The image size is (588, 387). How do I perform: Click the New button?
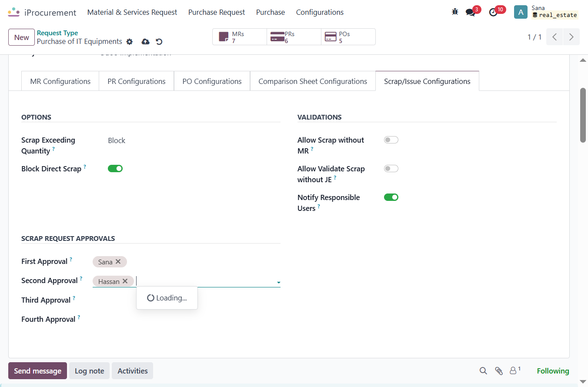click(21, 37)
